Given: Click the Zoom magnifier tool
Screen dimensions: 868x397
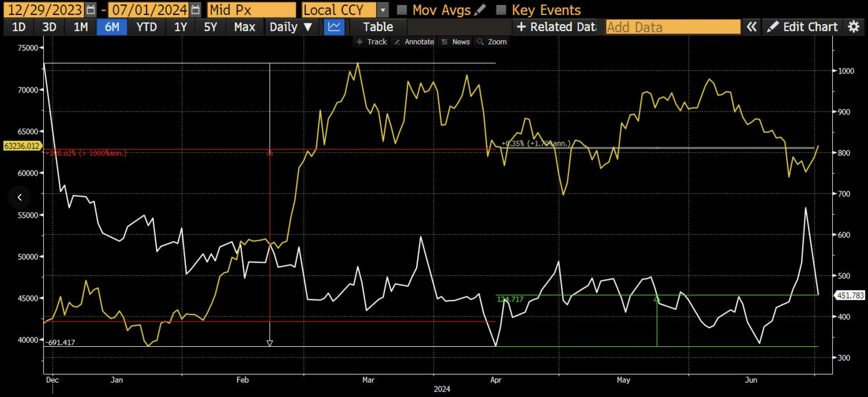Looking at the screenshot, I should (x=492, y=42).
